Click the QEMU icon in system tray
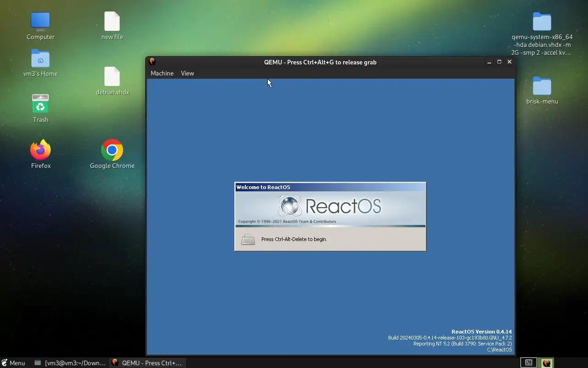The image size is (588, 368). point(546,363)
